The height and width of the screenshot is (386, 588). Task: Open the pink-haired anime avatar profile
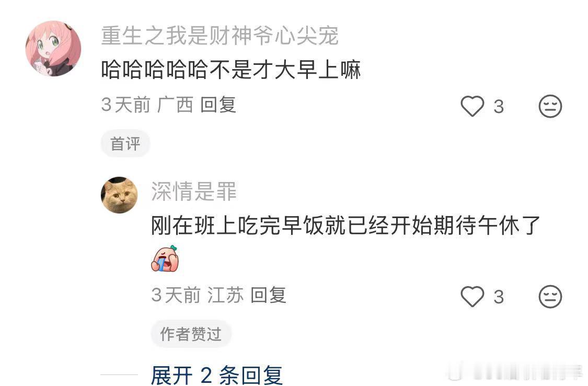(x=53, y=49)
